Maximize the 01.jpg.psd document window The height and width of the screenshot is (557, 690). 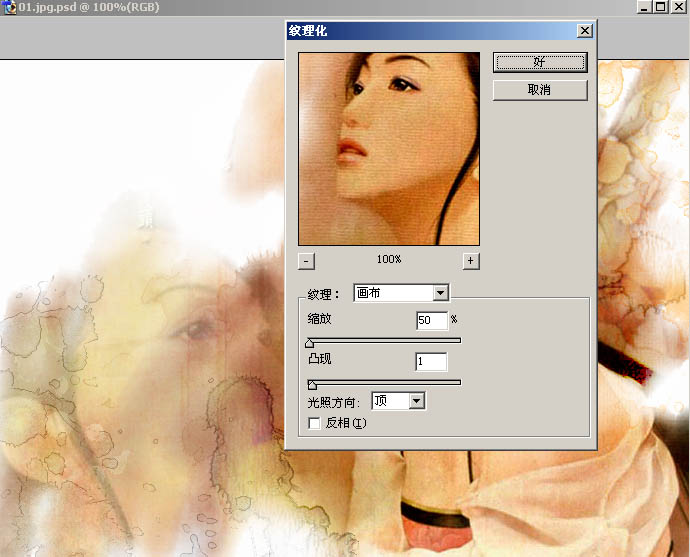(661, 7)
